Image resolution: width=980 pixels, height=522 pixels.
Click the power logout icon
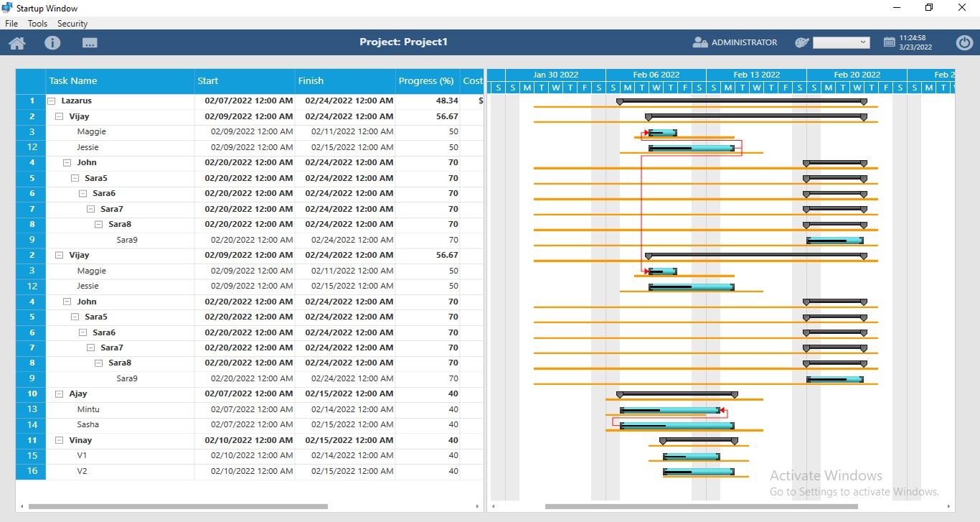(x=964, y=42)
